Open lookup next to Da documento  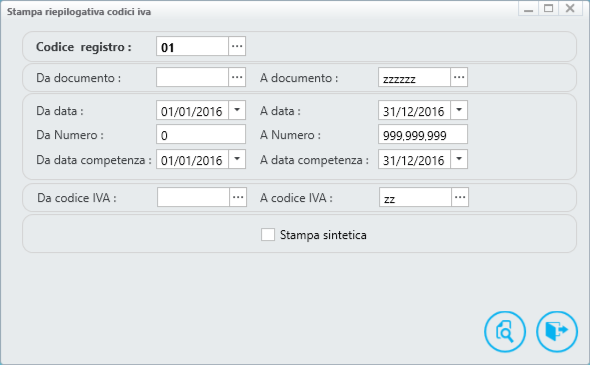click(x=237, y=77)
